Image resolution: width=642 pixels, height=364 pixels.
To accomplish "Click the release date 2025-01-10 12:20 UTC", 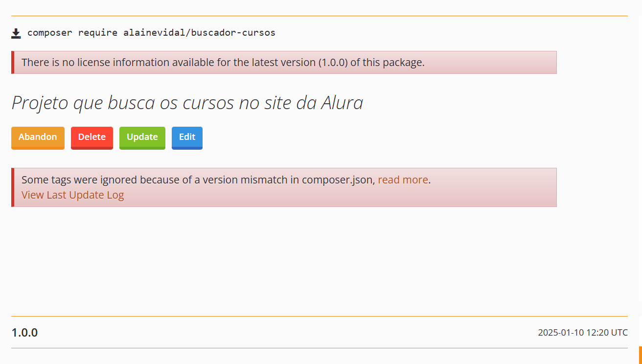I will [x=583, y=333].
